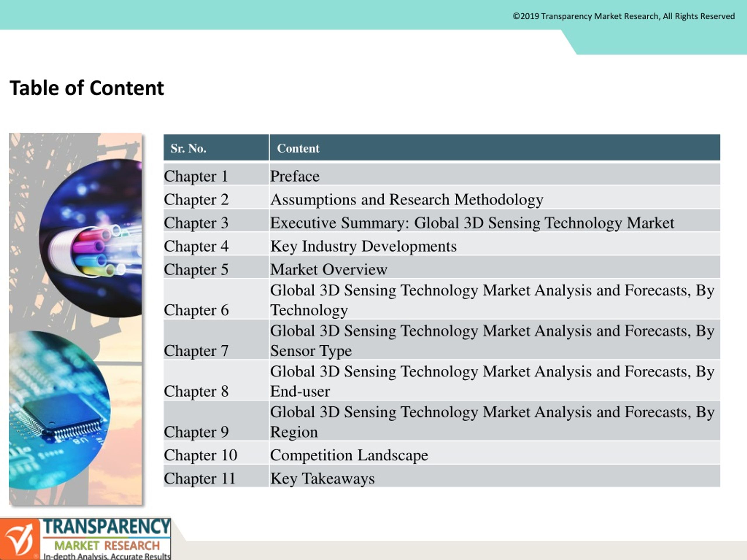Select the 'Chapter 3' cell
The width and height of the screenshot is (747, 560).
[216, 221]
